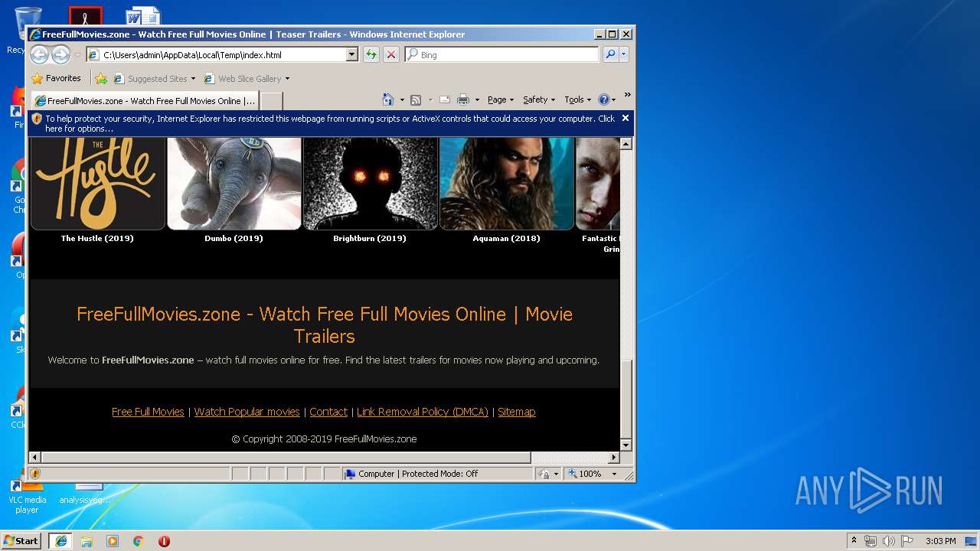Open the Safety menu
This screenshot has height=551, width=980.
pos(539,99)
